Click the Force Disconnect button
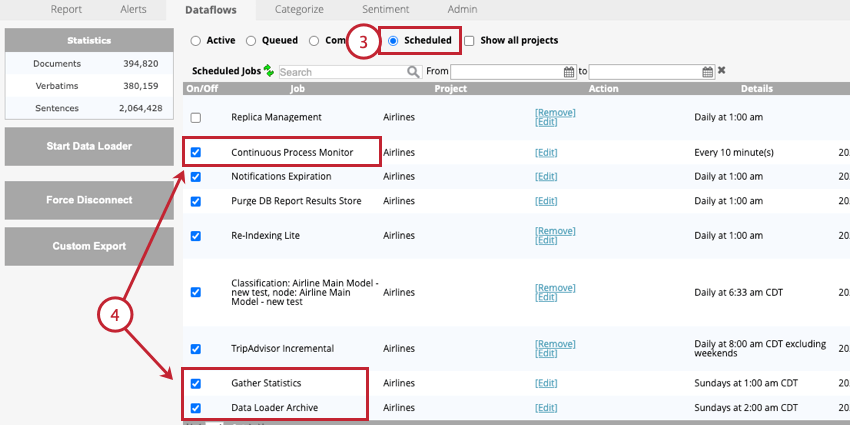 [x=89, y=200]
